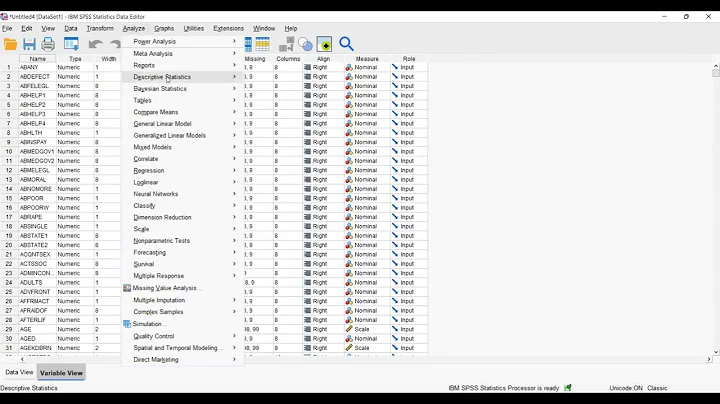Click the Input role icon for ABANY
Viewport: 720px width, 404px height.
394,67
